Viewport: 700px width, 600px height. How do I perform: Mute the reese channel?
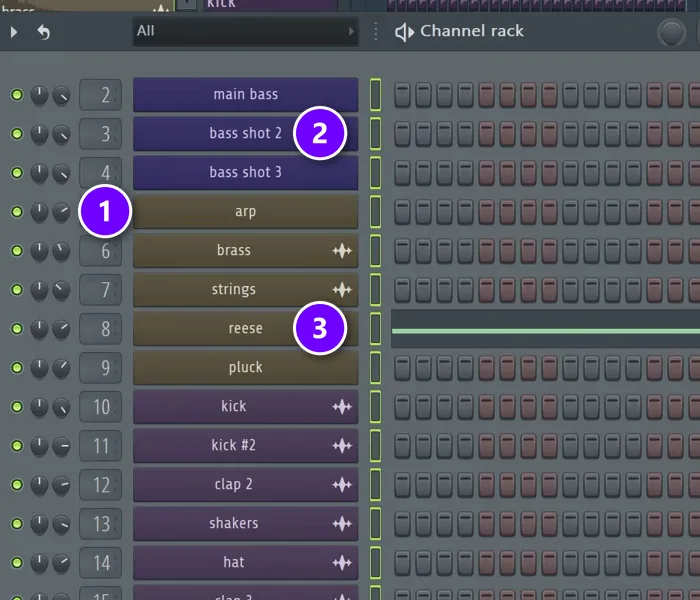click(x=17, y=329)
